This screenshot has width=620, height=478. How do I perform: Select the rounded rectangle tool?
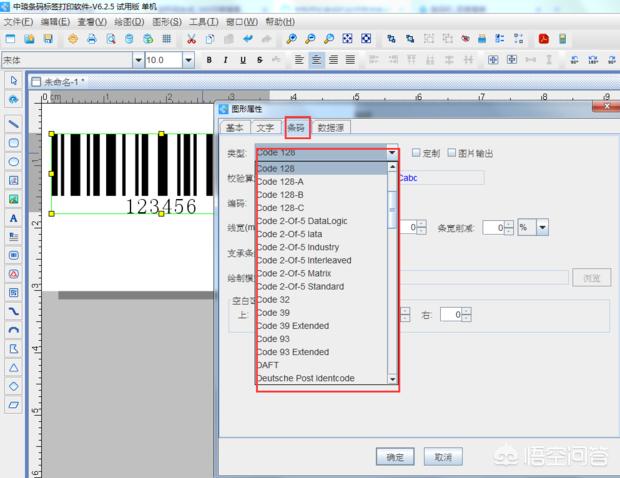[x=14, y=143]
